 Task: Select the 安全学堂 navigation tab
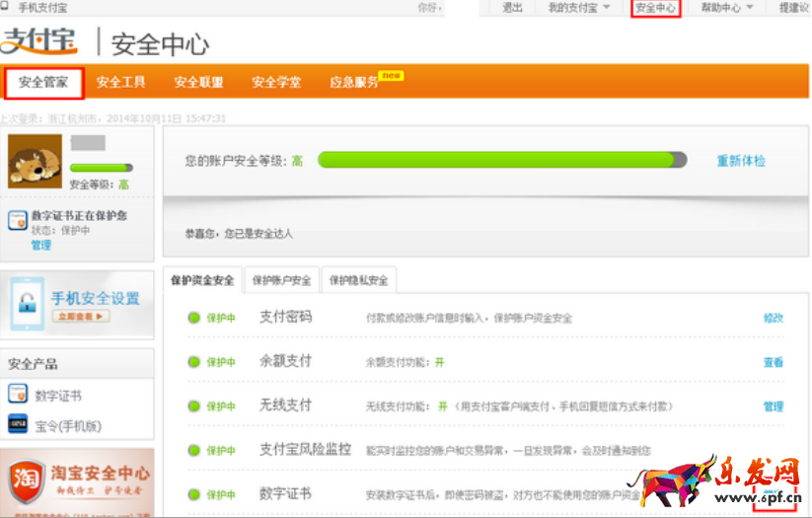pyautogui.click(x=276, y=82)
